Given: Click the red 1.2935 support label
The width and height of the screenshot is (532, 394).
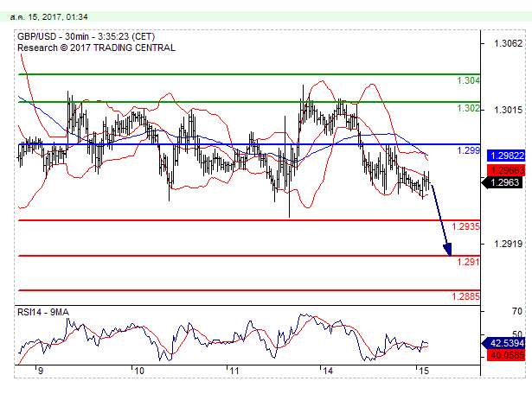Looking at the screenshot, I should [x=466, y=226].
